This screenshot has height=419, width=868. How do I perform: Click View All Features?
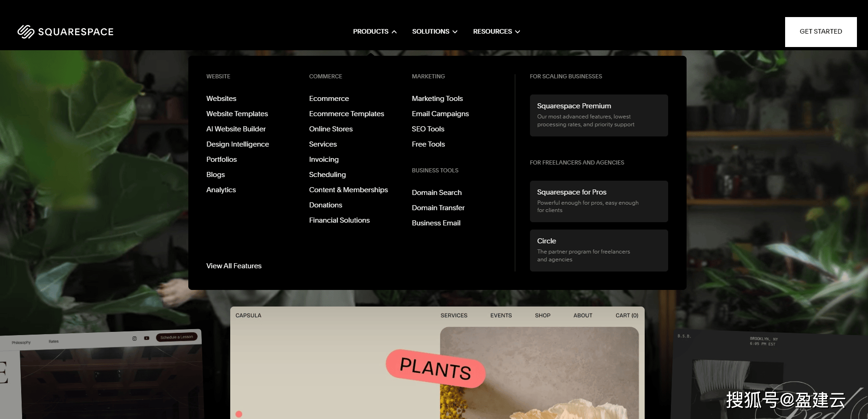(x=234, y=266)
